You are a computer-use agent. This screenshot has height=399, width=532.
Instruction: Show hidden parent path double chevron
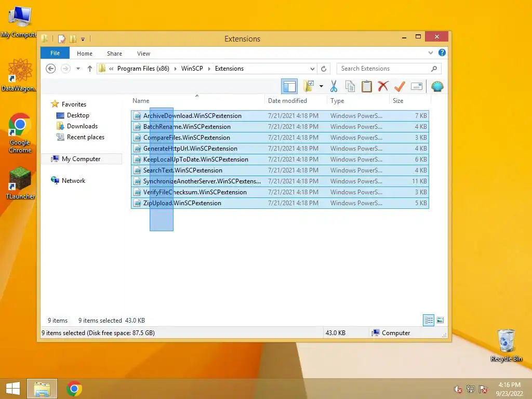[111, 69]
